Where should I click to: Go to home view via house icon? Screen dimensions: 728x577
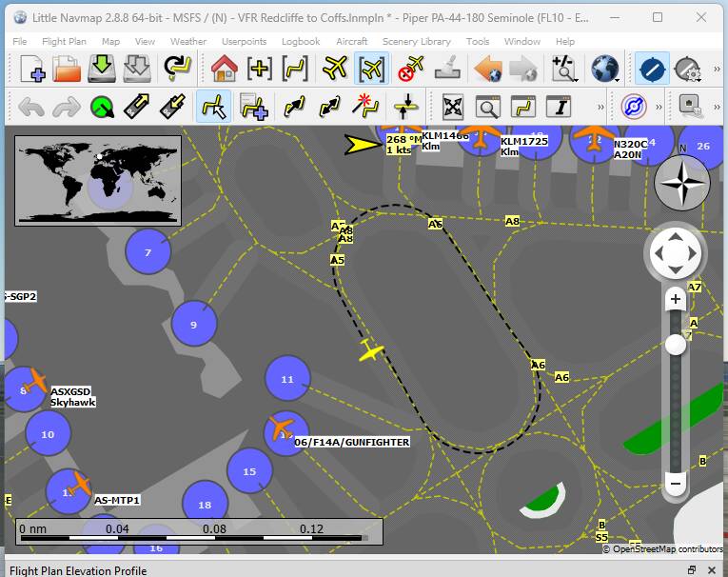click(x=224, y=70)
